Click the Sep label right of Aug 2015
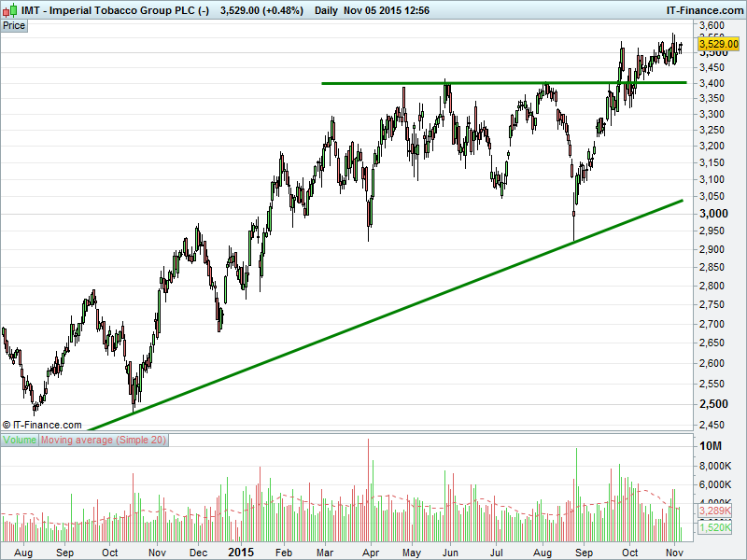The image size is (747, 560). click(585, 553)
